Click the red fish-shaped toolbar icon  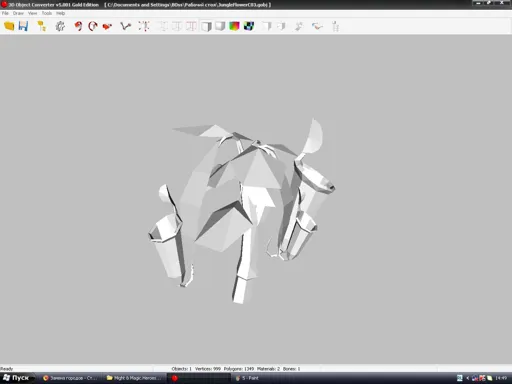coord(107,26)
